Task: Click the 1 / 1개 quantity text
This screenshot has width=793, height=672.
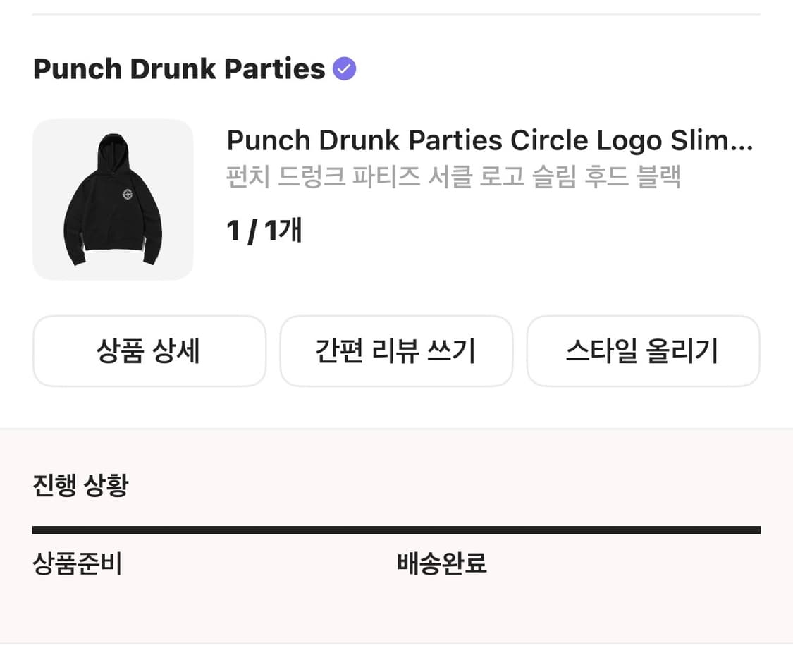Action: tap(264, 229)
